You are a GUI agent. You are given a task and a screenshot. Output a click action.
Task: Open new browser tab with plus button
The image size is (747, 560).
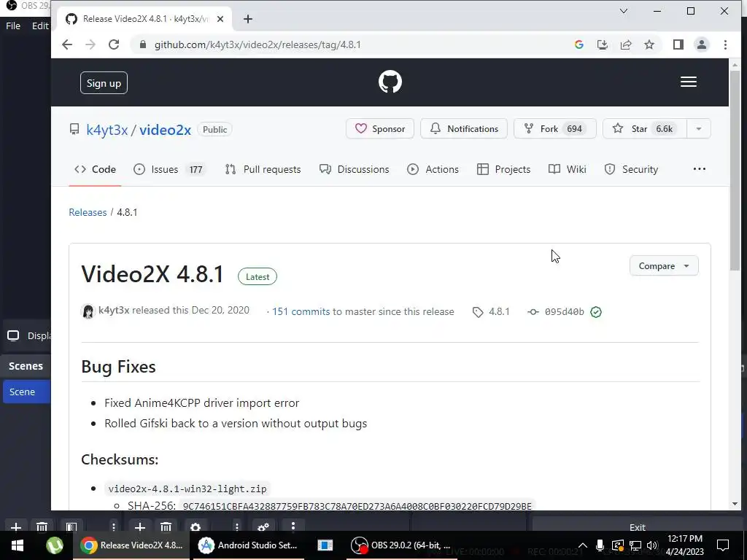[x=248, y=19]
